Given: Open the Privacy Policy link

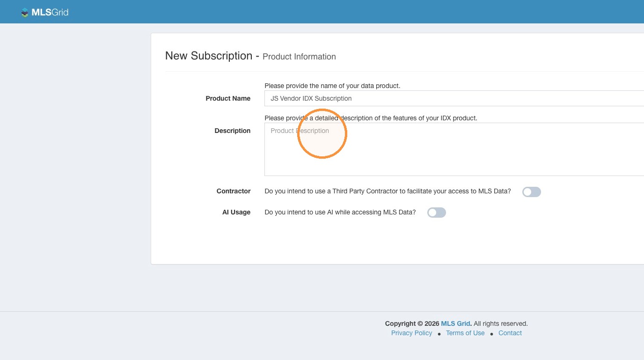Looking at the screenshot, I should 412,333.
